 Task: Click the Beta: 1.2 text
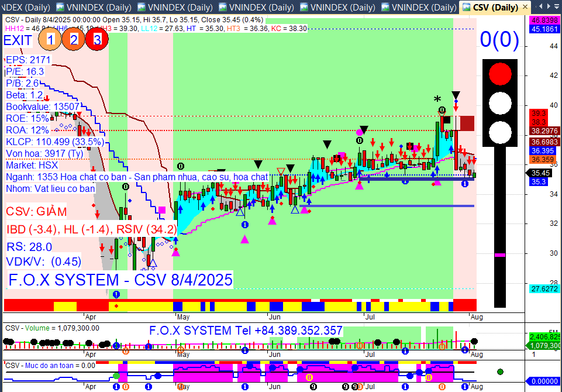pos(25,95)
